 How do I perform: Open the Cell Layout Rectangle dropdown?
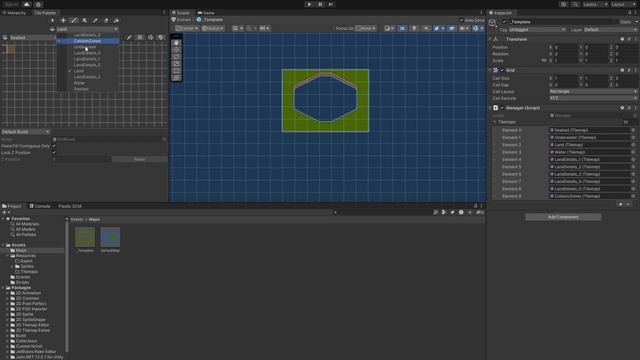(x=593, y=91)
